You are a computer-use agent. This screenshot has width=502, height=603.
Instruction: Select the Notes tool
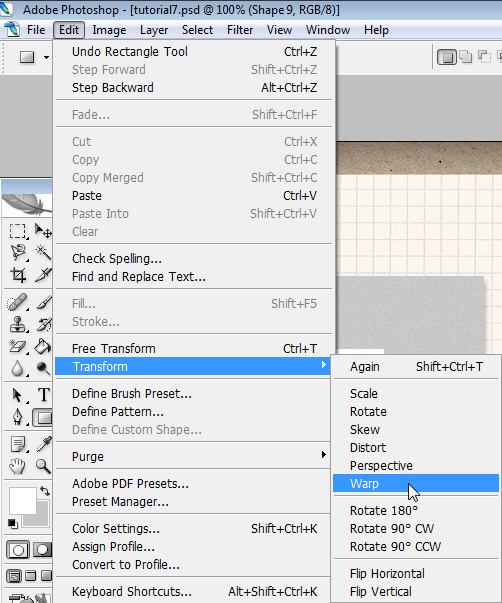pyautogui.click(x=18, y=445)
